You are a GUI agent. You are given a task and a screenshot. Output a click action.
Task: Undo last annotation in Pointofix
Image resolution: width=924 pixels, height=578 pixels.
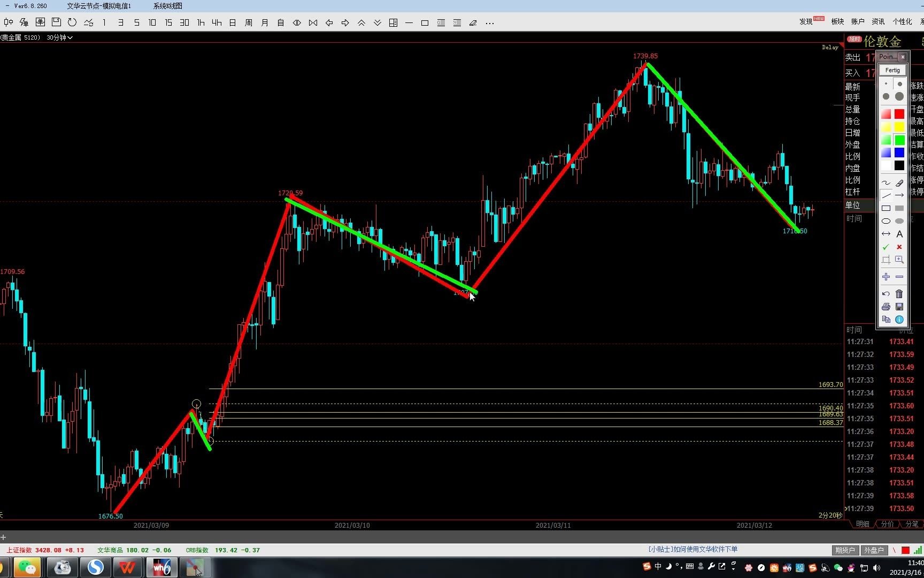tap(886, 294)
